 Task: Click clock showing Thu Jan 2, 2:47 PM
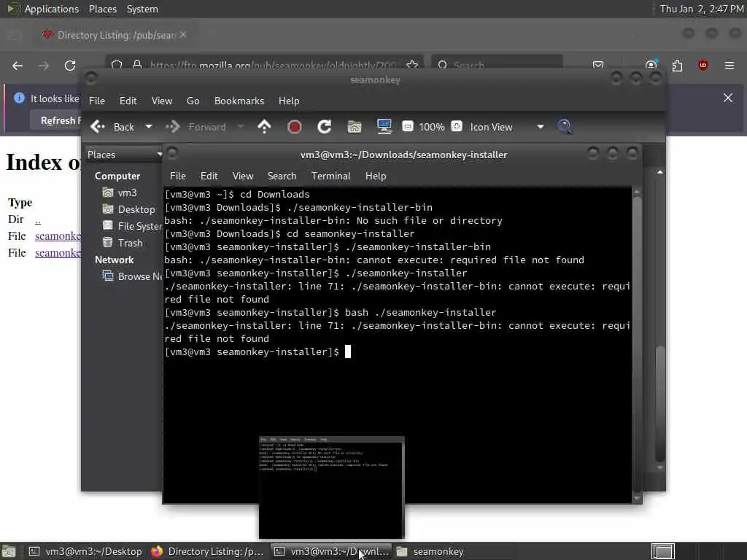[701, 9]
